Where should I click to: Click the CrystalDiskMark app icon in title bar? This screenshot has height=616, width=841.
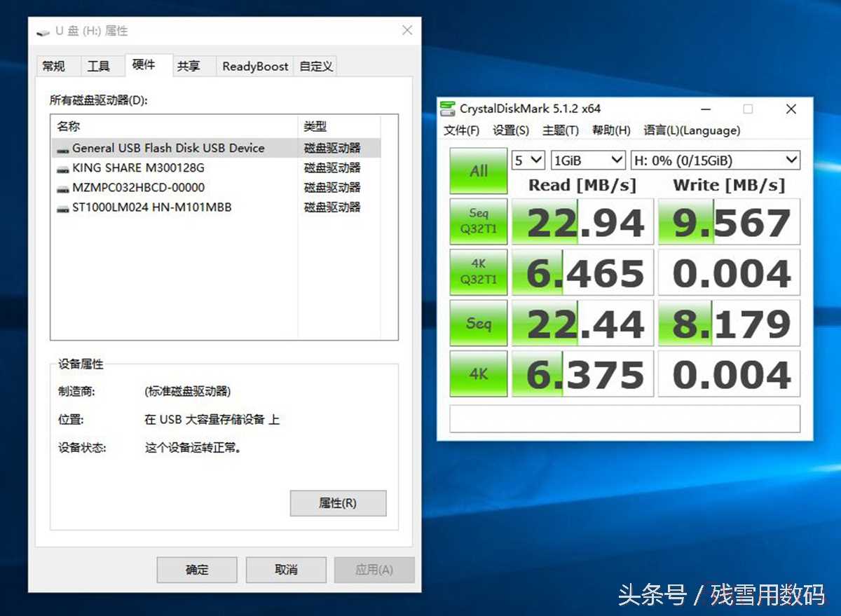pos(447,109)
